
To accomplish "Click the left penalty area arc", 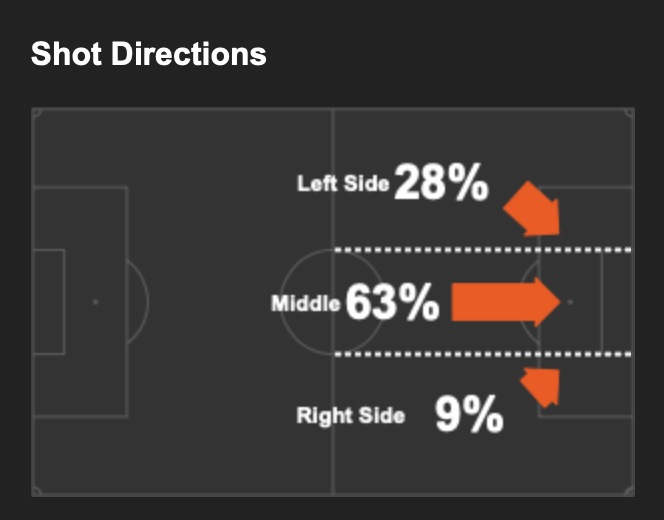I will [138, 301].
